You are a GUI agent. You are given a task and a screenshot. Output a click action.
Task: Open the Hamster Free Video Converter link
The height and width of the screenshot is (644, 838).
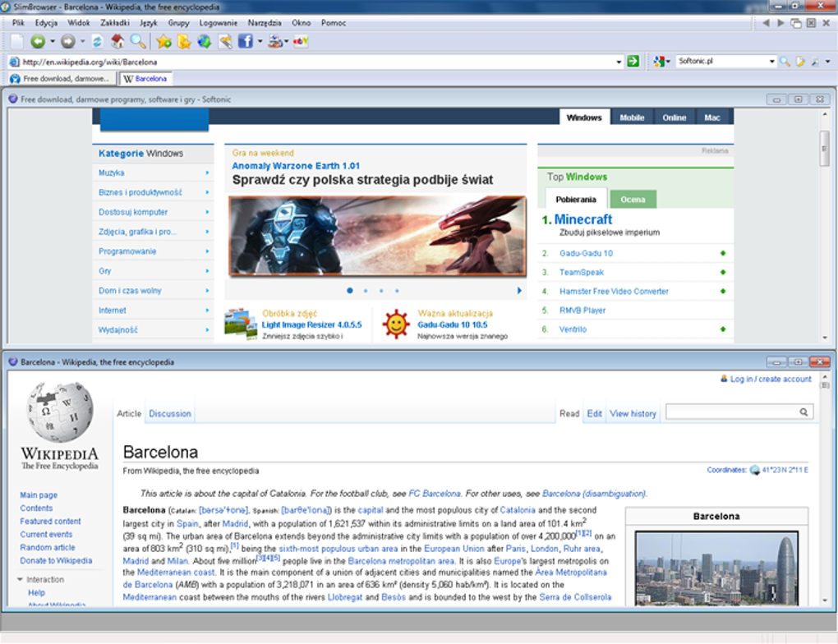point(614,292)
